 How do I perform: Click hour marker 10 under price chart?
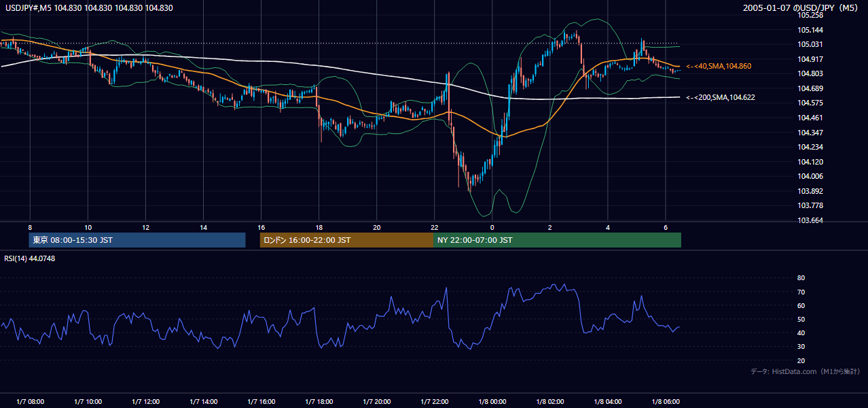tap(88, 228)
